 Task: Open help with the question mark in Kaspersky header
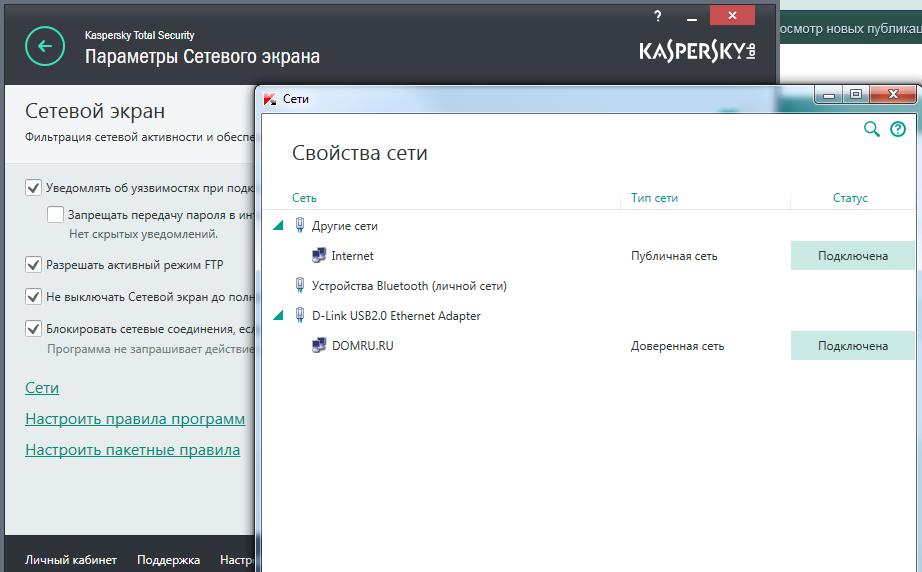coord(657,16)
